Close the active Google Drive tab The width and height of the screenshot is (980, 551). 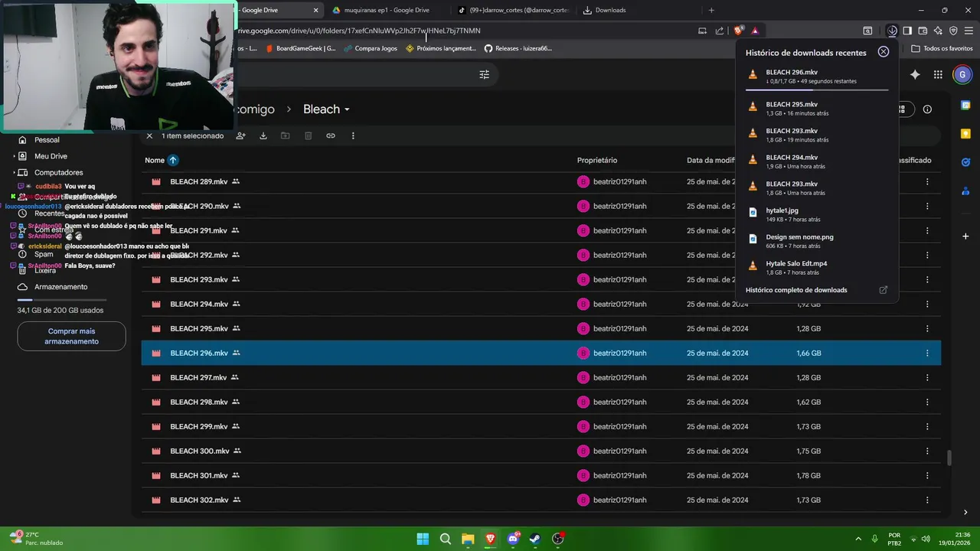point(315,10)
